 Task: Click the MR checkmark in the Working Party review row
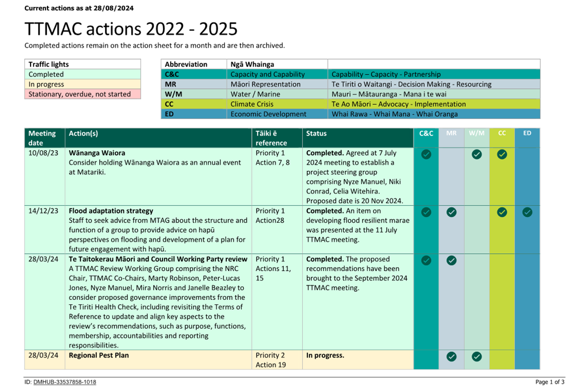451,260
